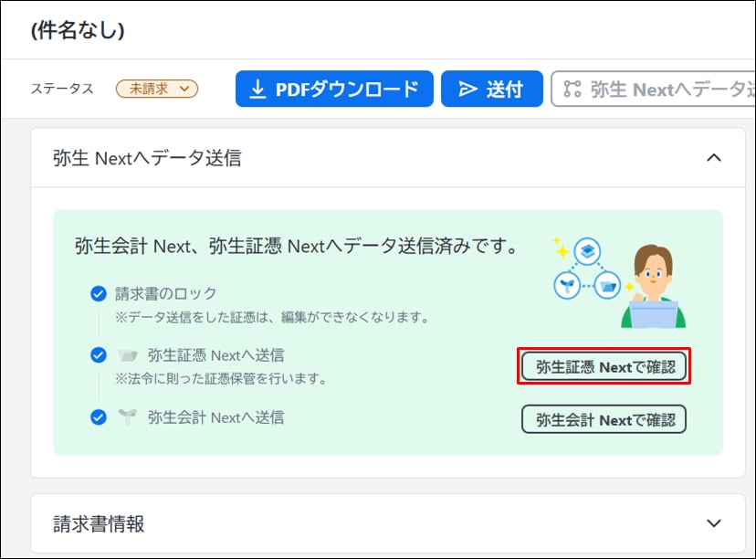
Task: Click note ※データ送信をした証憑は、編集ができなくなります。
Action: (x=272, y=317)
